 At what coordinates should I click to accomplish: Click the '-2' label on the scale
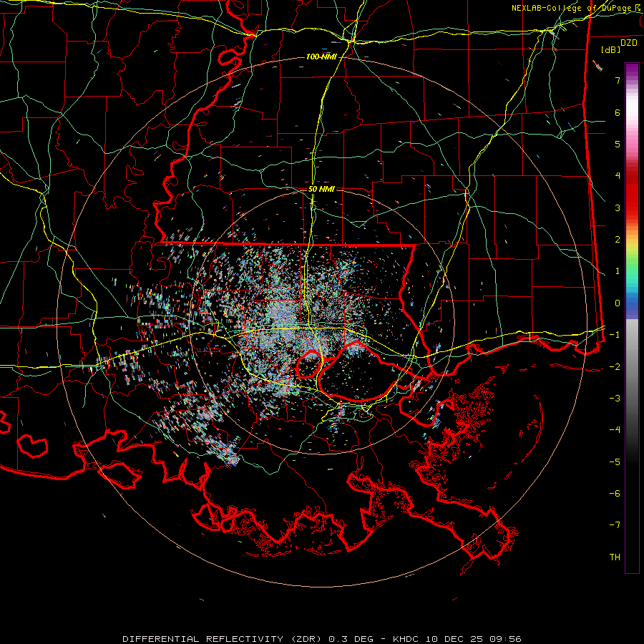pos(615,367)
